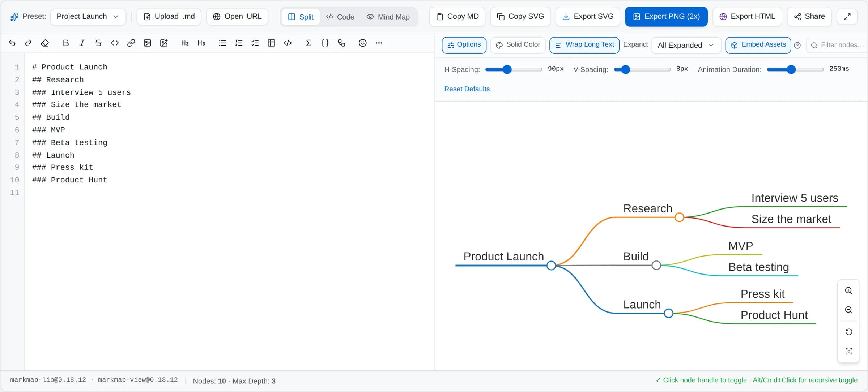Adjust the V-Spacing slider
The height and width of the screenshot is (392, 868).
[x=642, y=69]
